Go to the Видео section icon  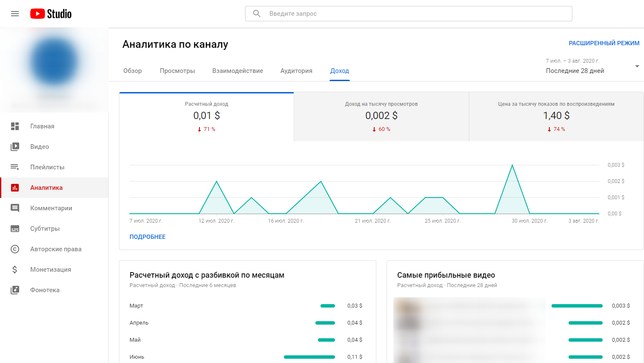tap(15, 147)
